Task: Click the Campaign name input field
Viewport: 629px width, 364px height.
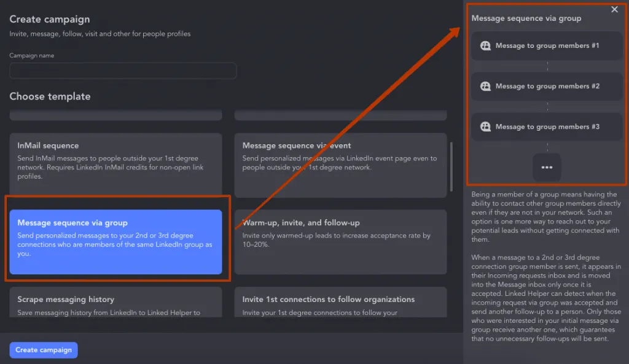Action: click(x=123, y=71)
